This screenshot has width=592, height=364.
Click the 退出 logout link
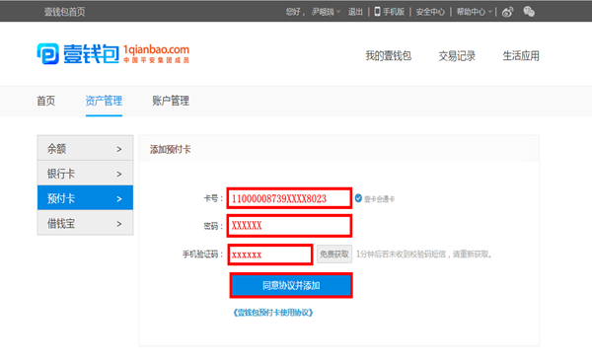click(x=355, y=12)
